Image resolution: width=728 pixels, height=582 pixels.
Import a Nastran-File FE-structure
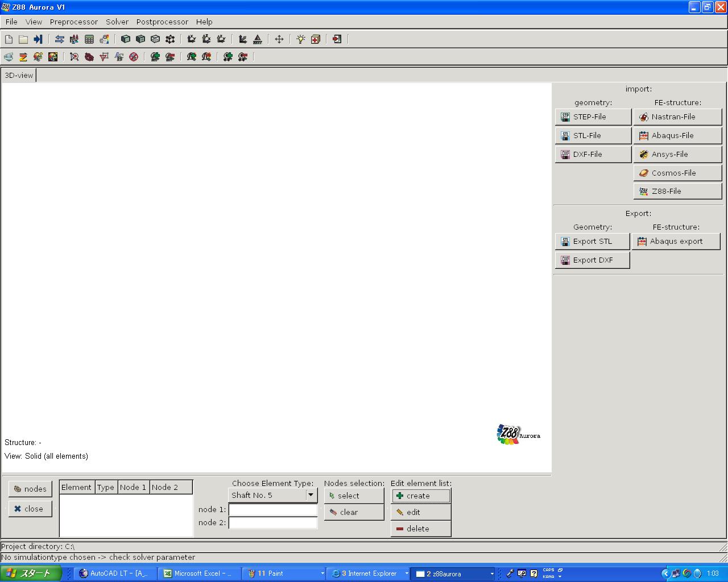pyautogui.click(x=678, y=117)
